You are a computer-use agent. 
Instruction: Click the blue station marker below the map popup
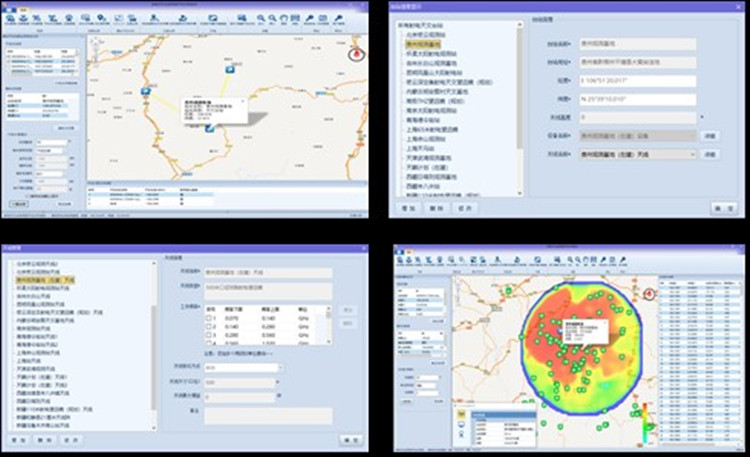pyautogui.click(x=210, y=129)
